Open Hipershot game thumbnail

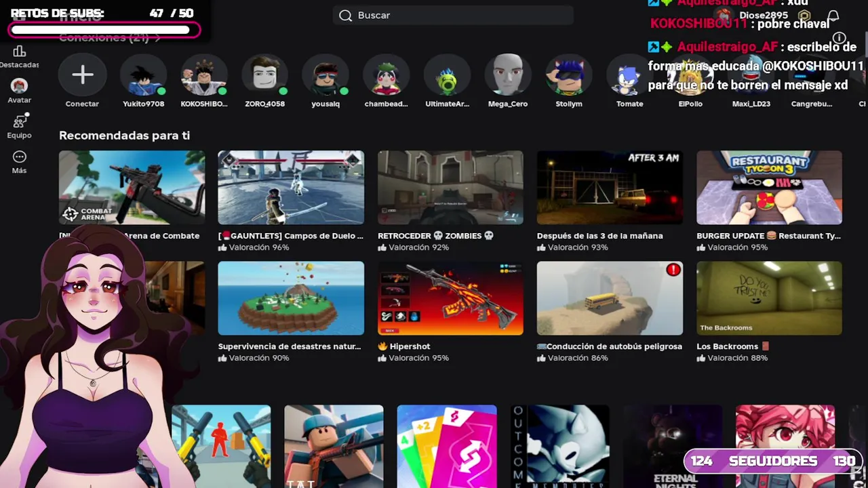coord(450,298)
